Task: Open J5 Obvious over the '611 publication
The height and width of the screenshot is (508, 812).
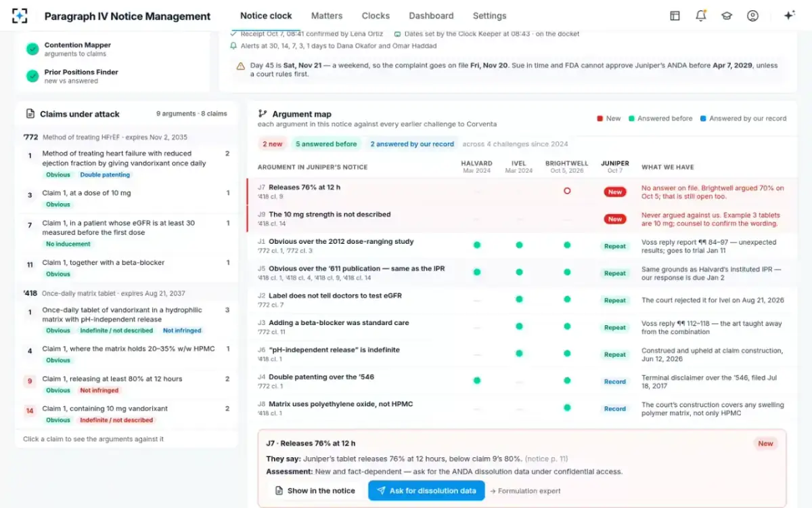Action: tap(522, 273)
